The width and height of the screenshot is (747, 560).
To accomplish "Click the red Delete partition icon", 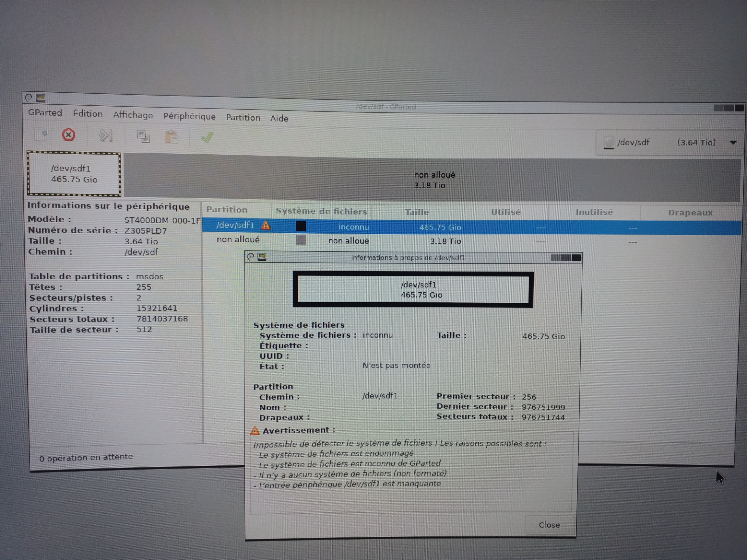I will [68, 135].
